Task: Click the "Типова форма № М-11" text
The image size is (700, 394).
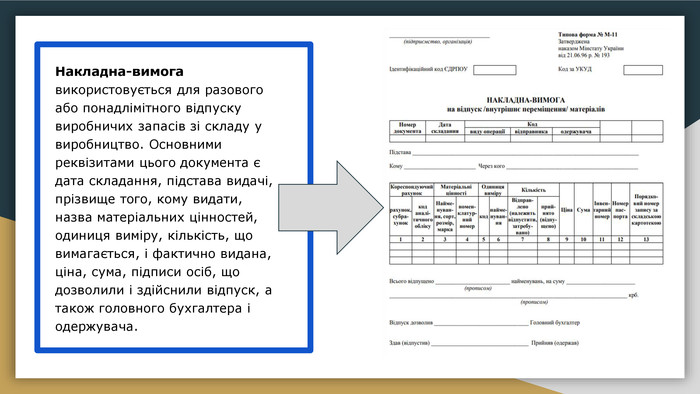Action: pyautogui.click(x=588, y=34)
